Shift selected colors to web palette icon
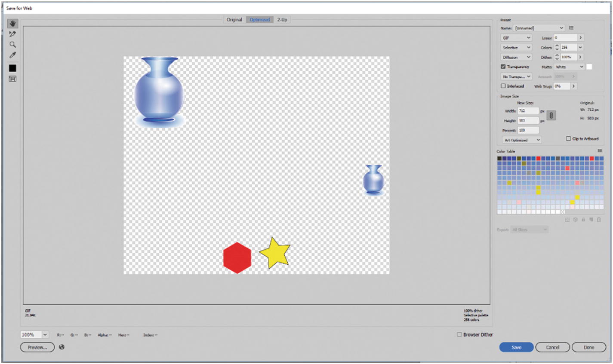The height and width of the screenshot is (364, 613). click(575, 220)
